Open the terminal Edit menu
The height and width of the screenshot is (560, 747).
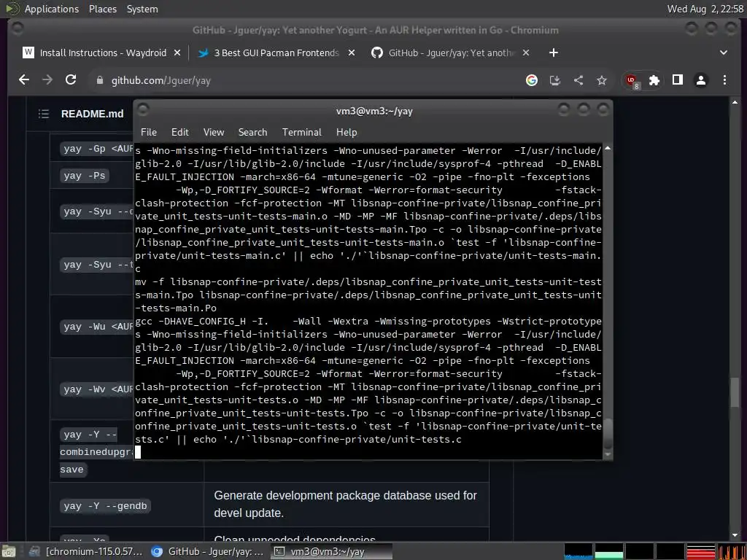180,133
